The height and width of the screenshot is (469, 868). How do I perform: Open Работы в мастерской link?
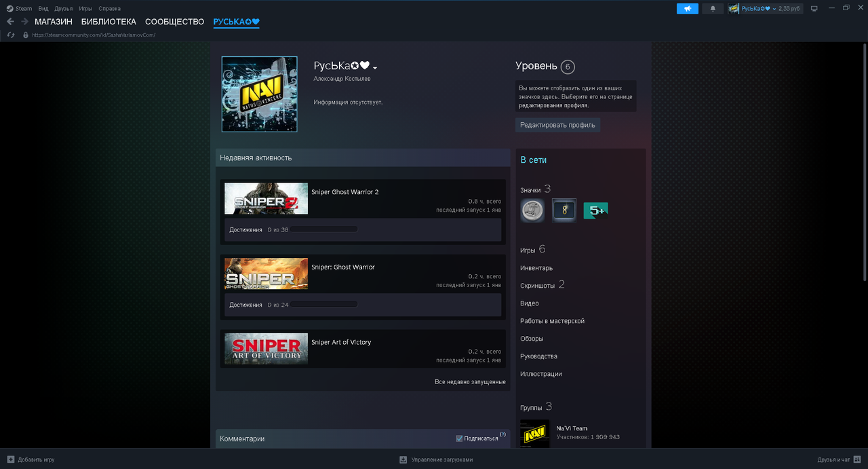(x=552, y=321)
